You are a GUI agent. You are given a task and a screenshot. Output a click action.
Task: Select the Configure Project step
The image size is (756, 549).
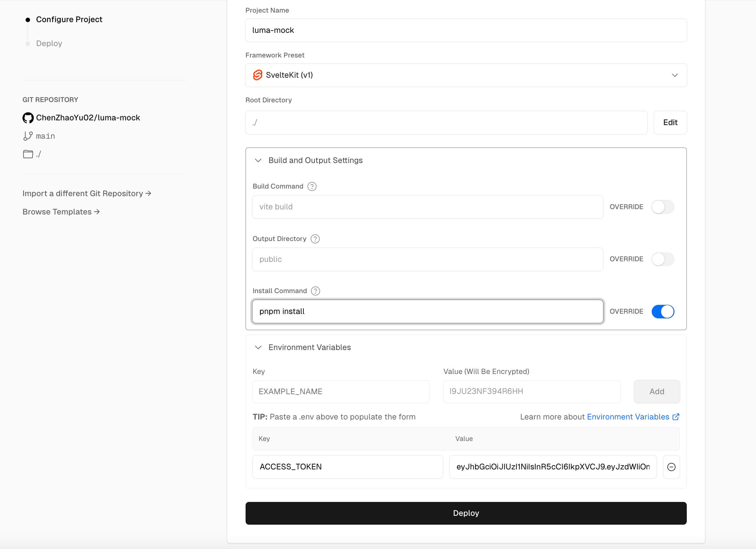(69, 19)
